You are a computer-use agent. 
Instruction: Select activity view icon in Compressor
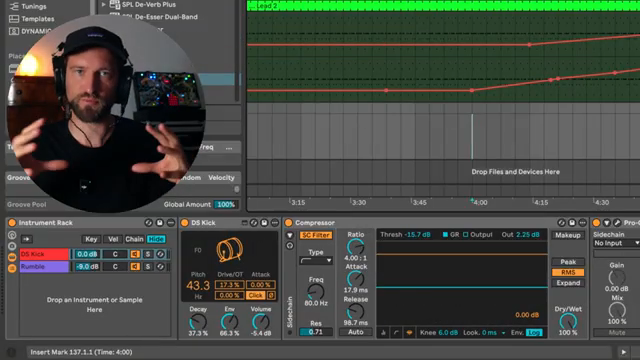click(x=409, y=333)
